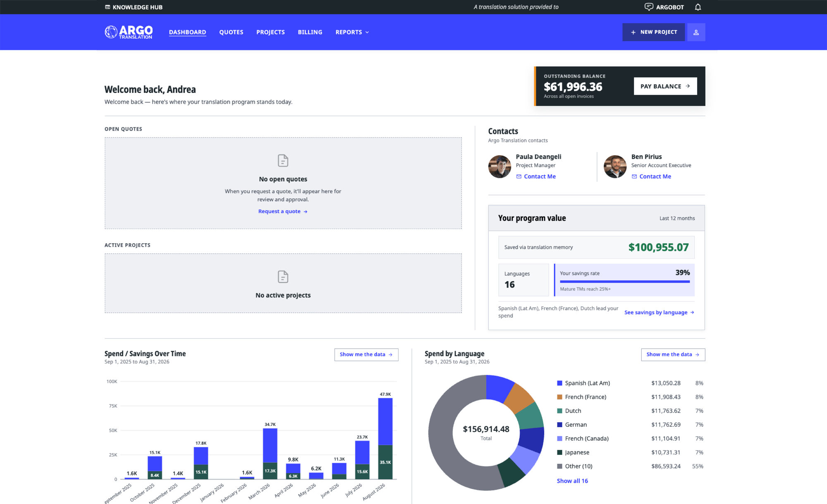The image size is (827, 504).
Task: Open the Projects navigation item
Action: 270,32
